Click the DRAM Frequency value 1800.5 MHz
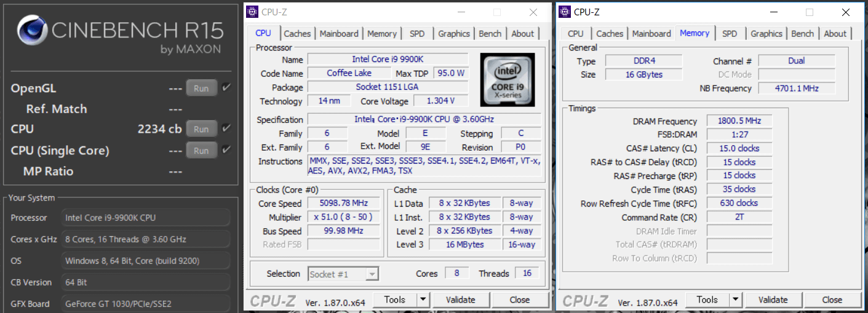 point(739,121)
